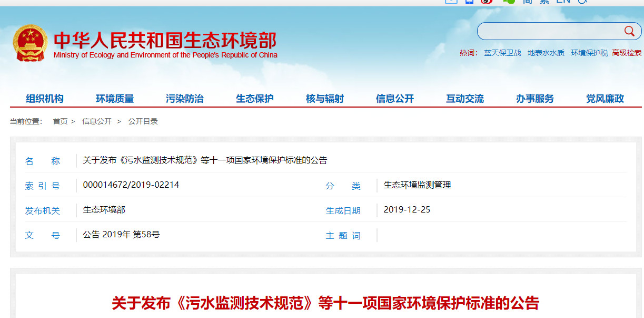This screenshot has height=318, width=644.
Task: Open the 信息公开 navigation menu
Action: tap(394, 98)
